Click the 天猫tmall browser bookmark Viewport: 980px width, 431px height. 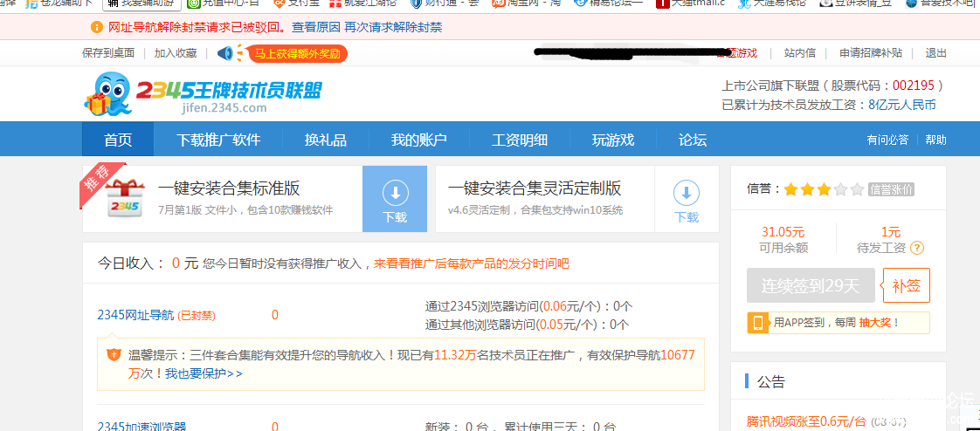tap(691, 3)
